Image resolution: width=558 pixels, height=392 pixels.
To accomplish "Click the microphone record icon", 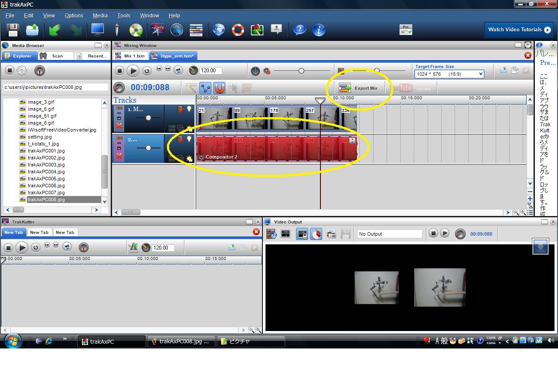I will [x=116, y=30].
